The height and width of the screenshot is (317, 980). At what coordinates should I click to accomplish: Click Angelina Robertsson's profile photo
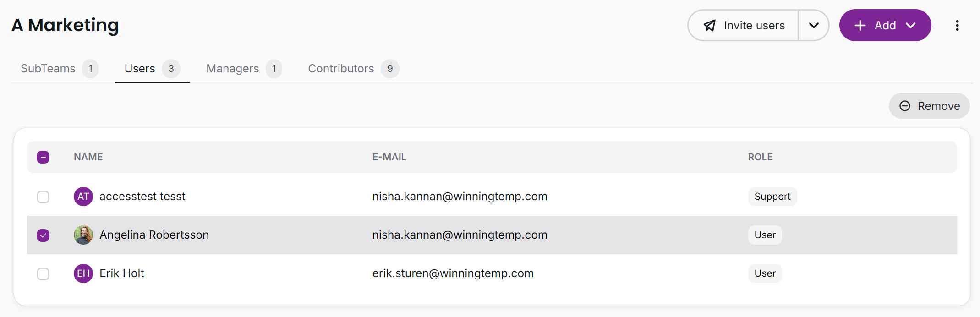(83, 235)
